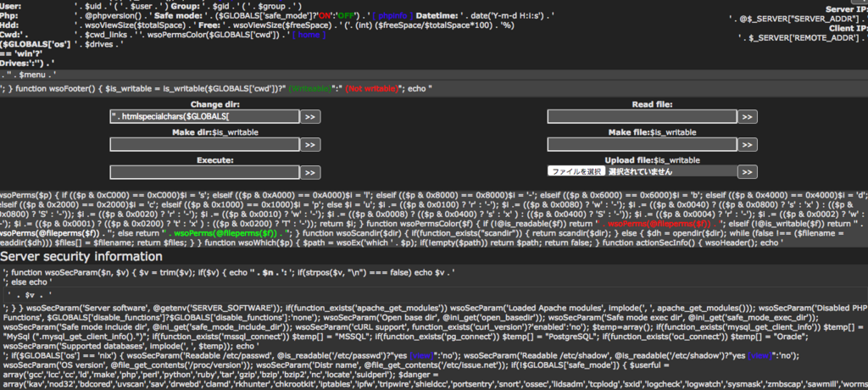Click the 'Make dir:$is_writable' label
The width and height of the screenshot is (868, 390).
(x=214, y=132)
